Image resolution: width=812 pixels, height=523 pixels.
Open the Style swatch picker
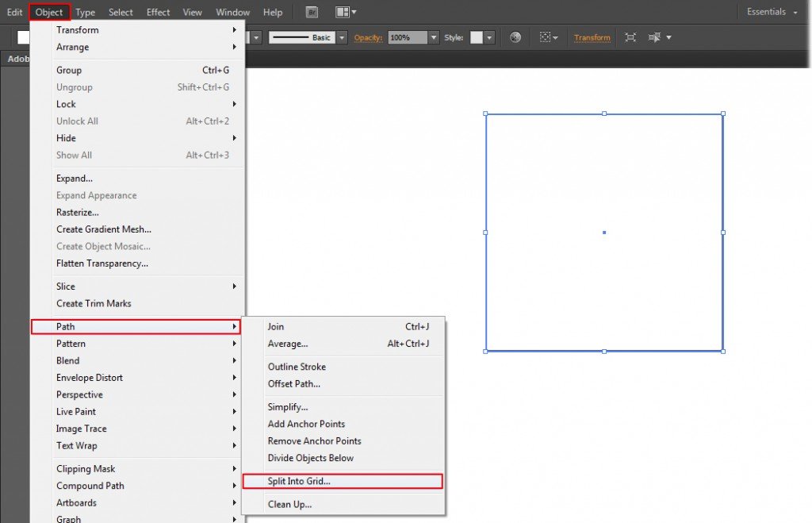point(488,37)
